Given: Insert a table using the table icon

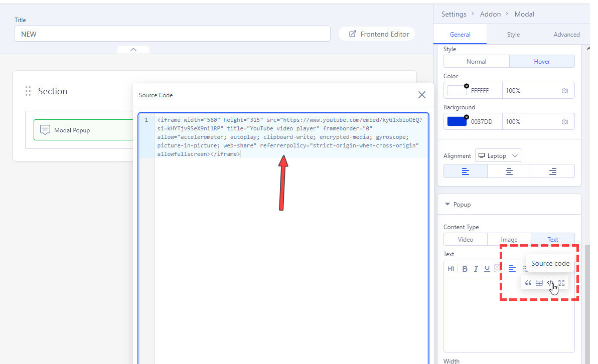Looking at the screenshot, I should point(539,283).
